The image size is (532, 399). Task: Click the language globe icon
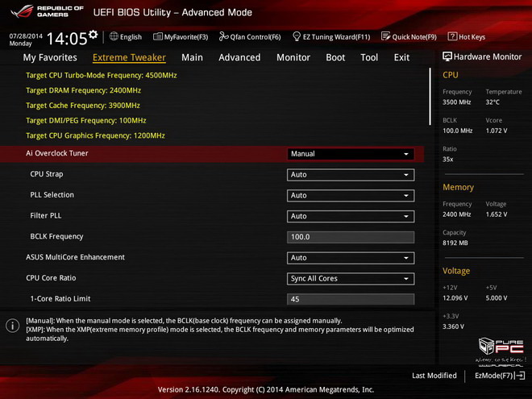point(114,36)
